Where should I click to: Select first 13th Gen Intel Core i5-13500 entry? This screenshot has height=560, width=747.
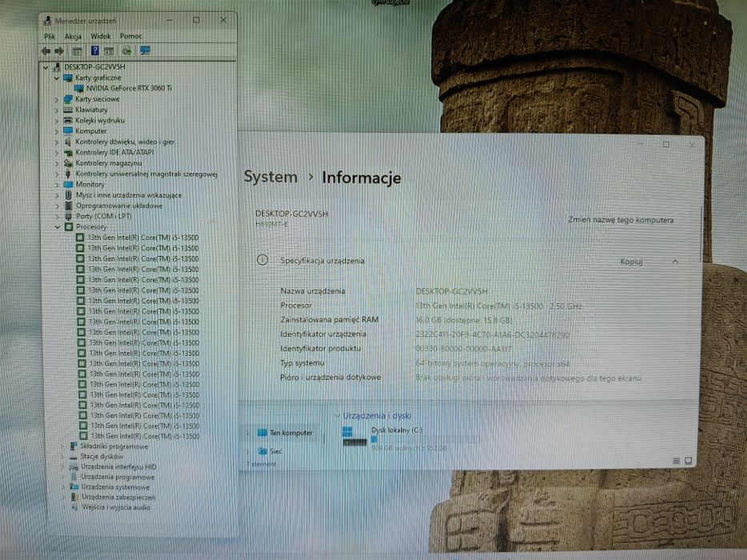pyautogui.click(x=143, y=238)
